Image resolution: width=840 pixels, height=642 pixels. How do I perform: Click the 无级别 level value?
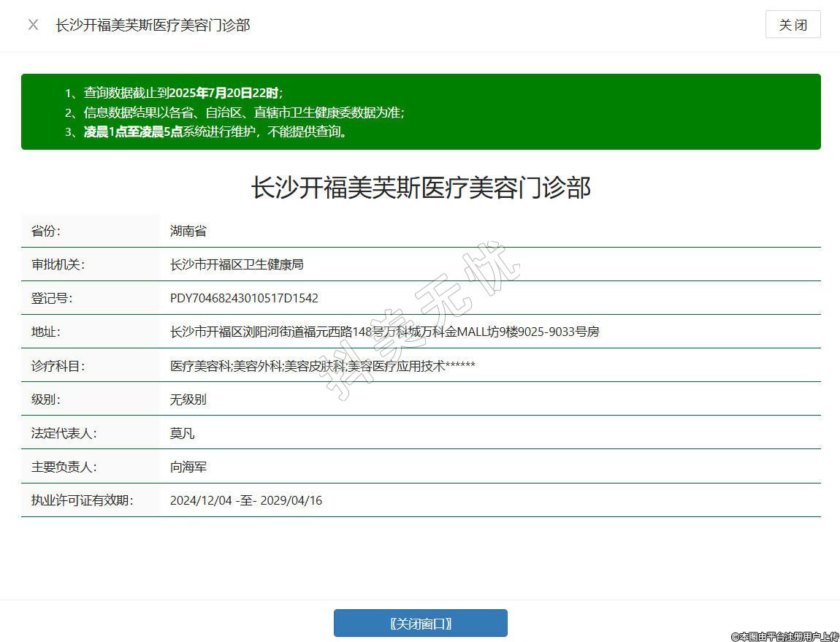188,400
